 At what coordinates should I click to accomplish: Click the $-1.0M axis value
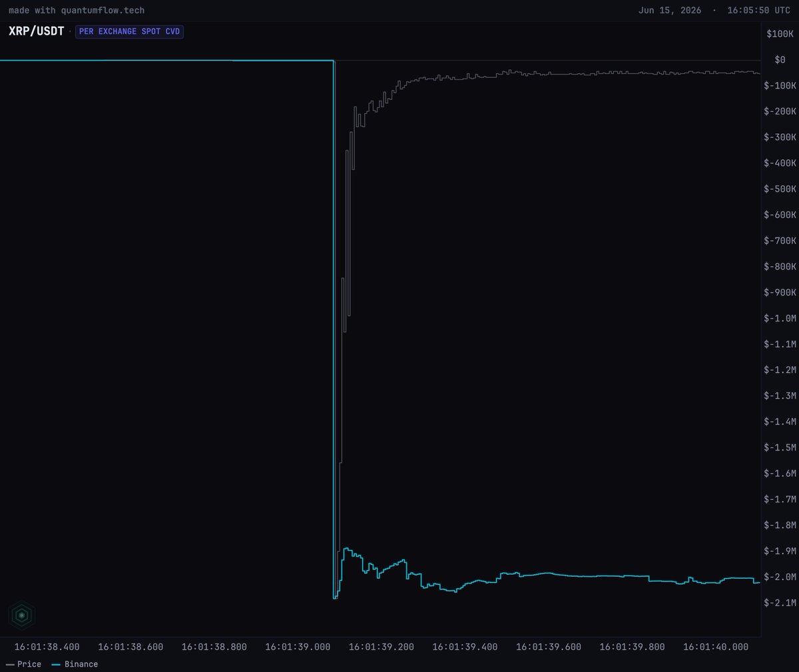tap(780, 319)
